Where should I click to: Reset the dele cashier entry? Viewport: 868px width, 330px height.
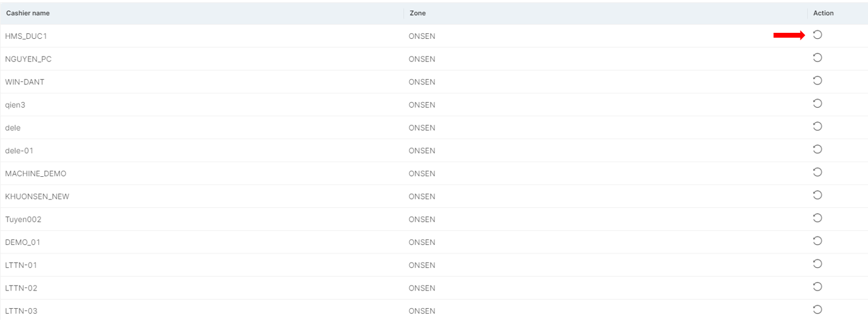click(817, 126)
